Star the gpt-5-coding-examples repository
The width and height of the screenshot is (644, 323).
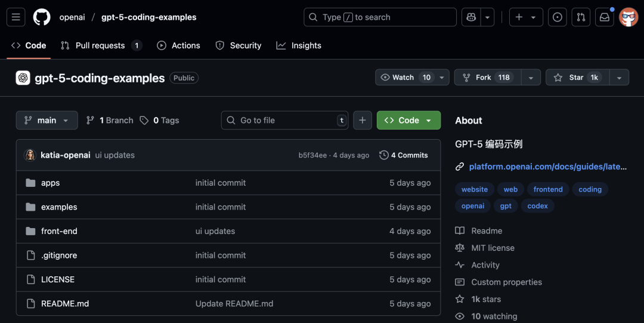[577, 78]
